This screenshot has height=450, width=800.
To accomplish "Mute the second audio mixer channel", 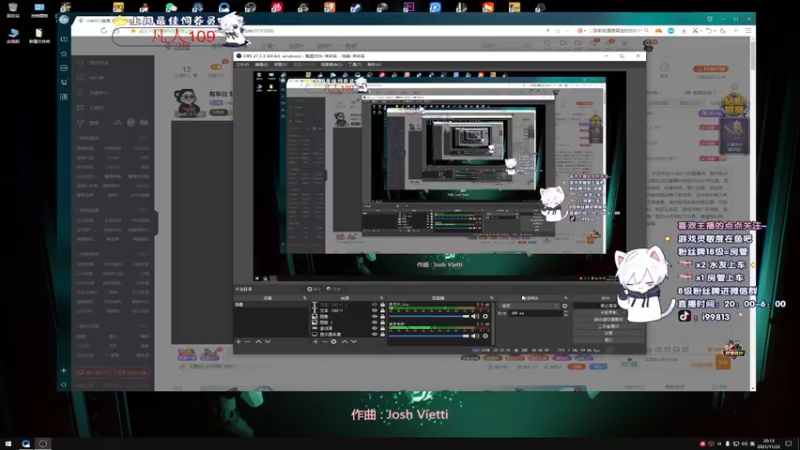I will (476, 336).
